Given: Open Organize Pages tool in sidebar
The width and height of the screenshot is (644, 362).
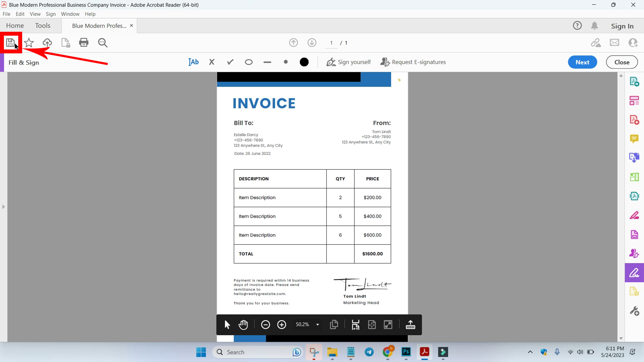Looking at the screenshot, I should click(x=634, y=177).
